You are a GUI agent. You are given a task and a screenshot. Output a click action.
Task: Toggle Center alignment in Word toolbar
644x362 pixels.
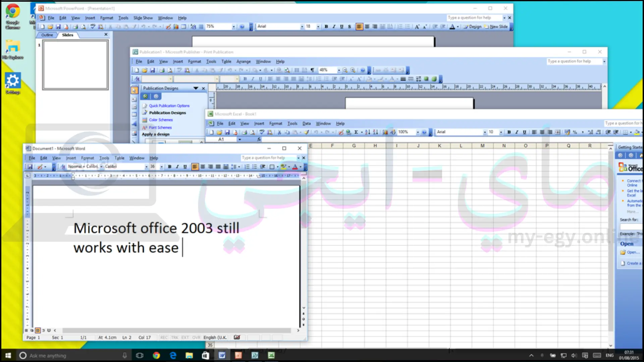coord(203,167)
